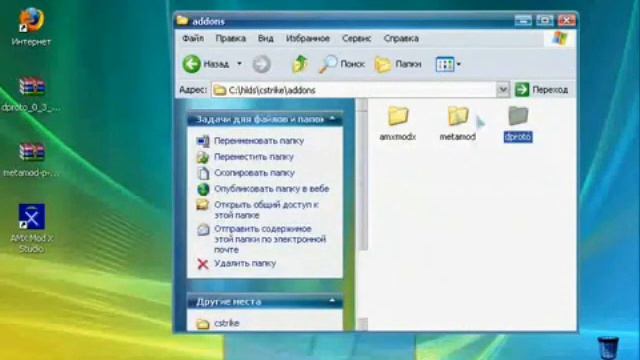
Task: Click Переименовать папку link
Action: (259, 141)
